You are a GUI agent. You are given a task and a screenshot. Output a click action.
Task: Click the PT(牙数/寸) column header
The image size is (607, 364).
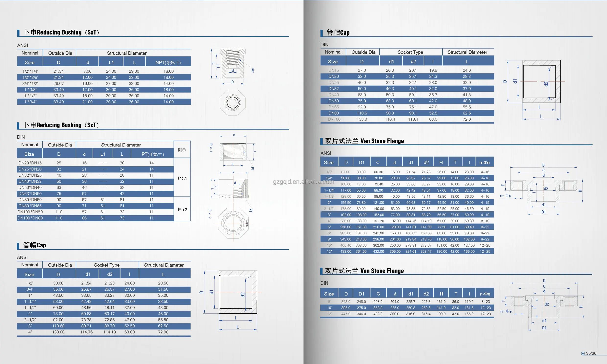153,154
